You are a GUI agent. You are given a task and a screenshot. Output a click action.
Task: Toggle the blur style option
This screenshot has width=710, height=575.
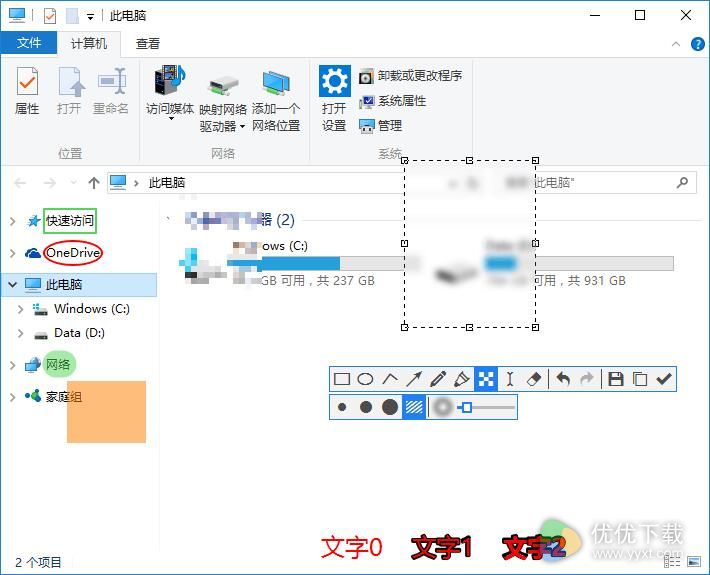[442, 407]
